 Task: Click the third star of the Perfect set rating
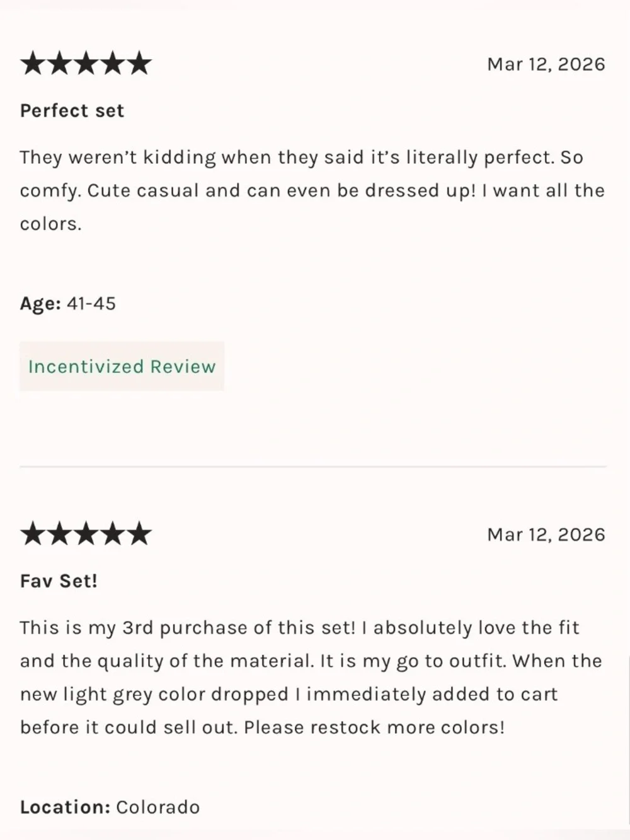coord(86,64)
